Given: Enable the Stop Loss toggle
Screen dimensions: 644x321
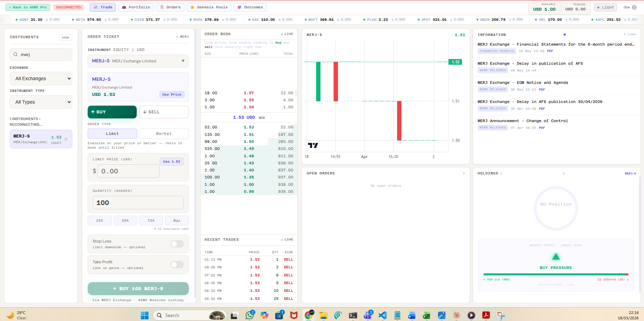Looking at the screenshot, I should point(177,244).
